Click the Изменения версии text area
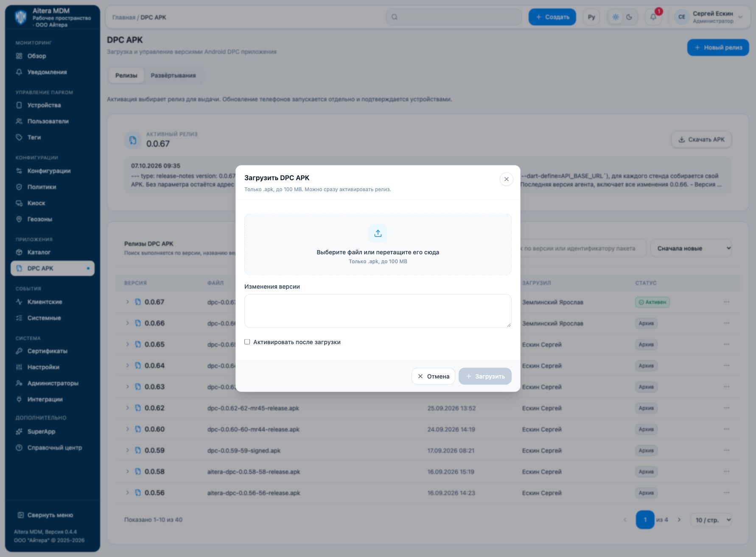 pos(378,311)
